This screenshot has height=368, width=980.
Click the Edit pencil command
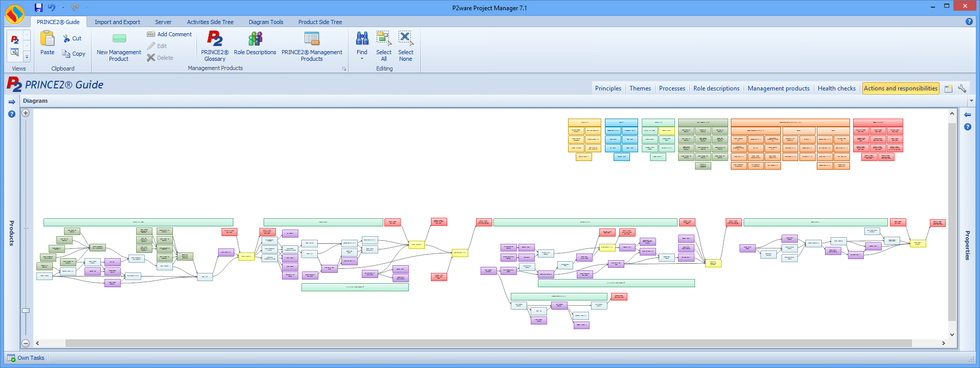click(157, 46)
